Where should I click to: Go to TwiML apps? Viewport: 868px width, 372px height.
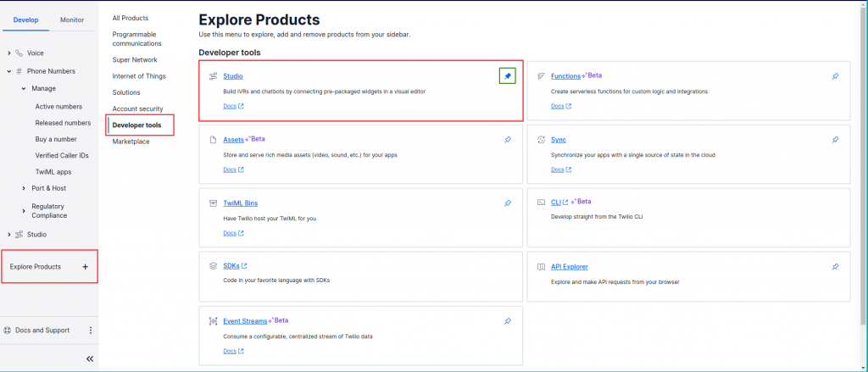tap(53, 172)
